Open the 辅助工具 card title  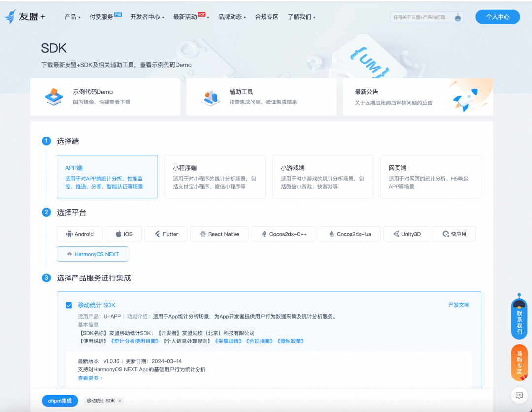pyautogui.click(x=241, y=92)
